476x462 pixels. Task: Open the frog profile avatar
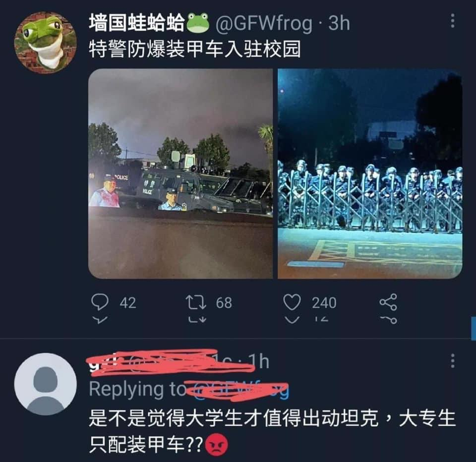point(46,42)
